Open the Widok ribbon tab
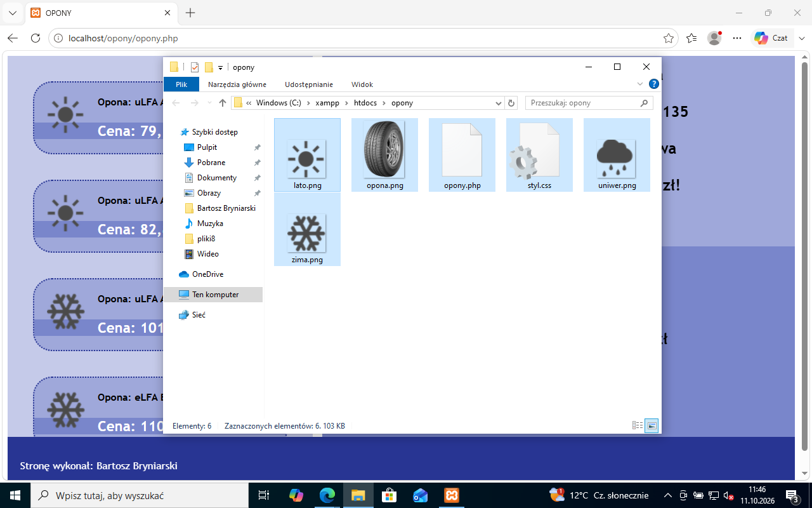 pyautogui.click(x=362, y=84)
